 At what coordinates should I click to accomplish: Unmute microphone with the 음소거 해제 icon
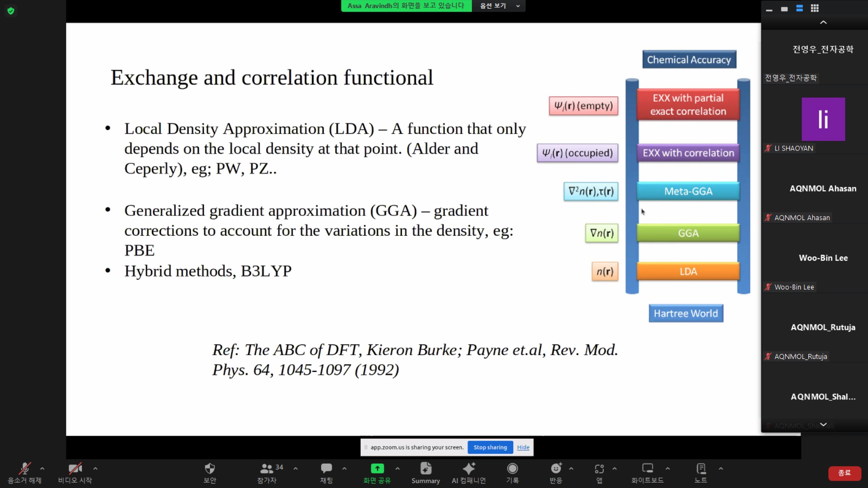point(24,469)
